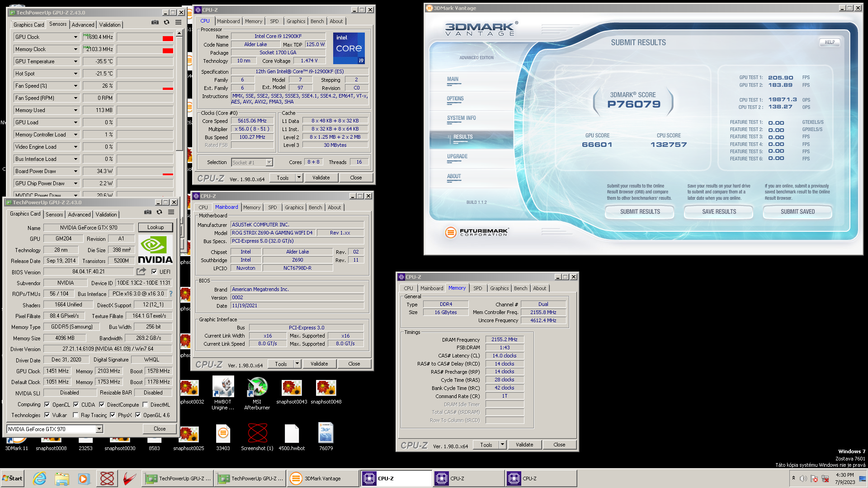Click GPU Clock sensor graph bar
Screen dimensions: 868x488
145,37
